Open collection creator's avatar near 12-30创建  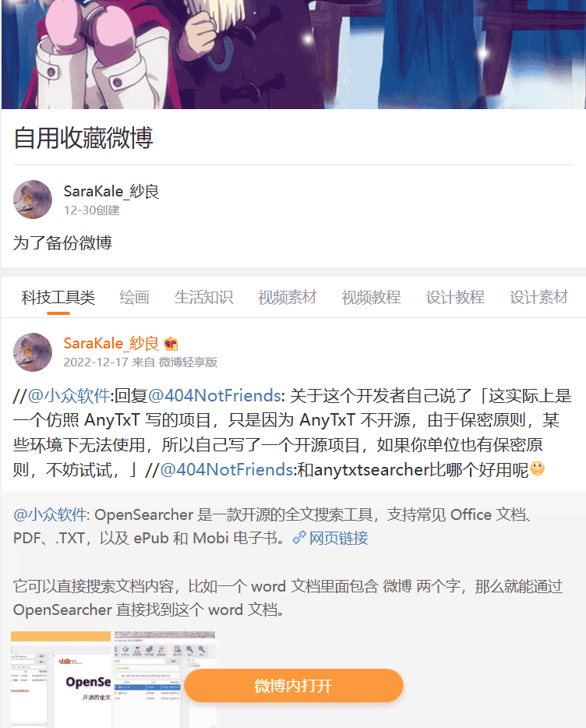click(33, 200)
